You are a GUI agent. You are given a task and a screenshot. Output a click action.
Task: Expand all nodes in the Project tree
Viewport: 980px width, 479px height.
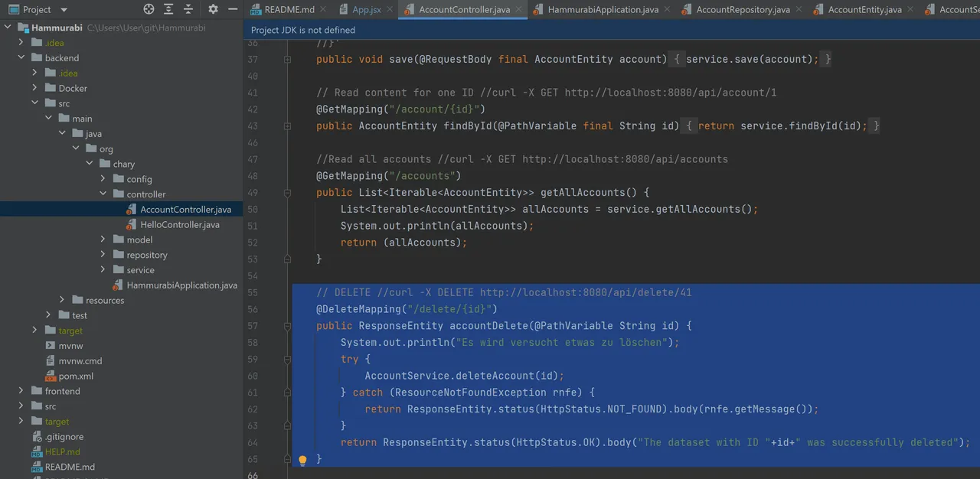[x=169, y=9]
